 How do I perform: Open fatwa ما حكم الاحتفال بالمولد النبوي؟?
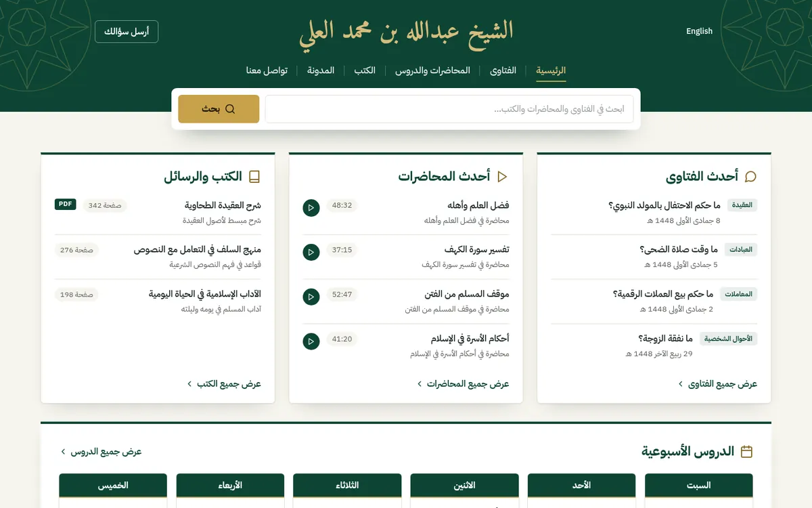click(x=664, y=205)
